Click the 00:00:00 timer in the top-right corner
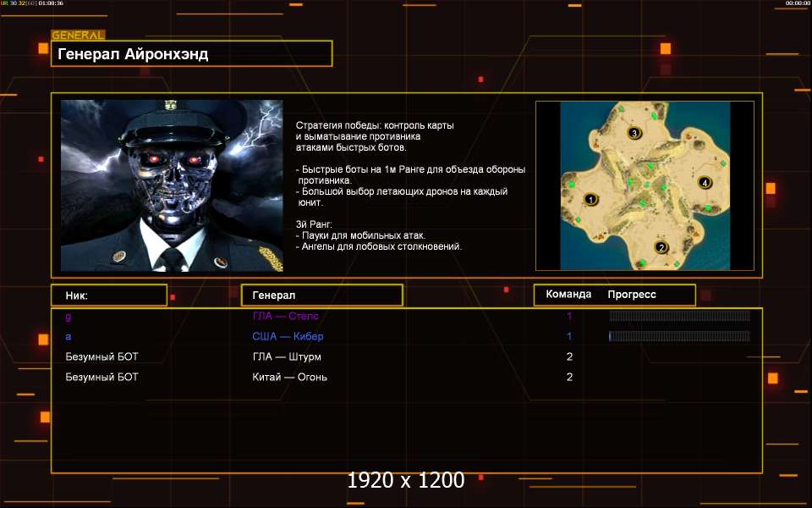Screen dimensions: 812x508 [x=798, y=3]
